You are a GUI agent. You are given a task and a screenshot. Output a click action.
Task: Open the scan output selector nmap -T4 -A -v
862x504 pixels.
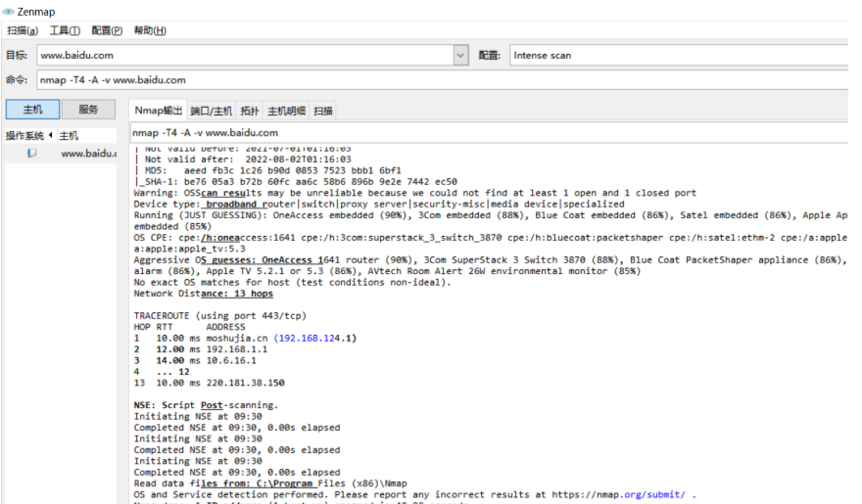(489, 133)
